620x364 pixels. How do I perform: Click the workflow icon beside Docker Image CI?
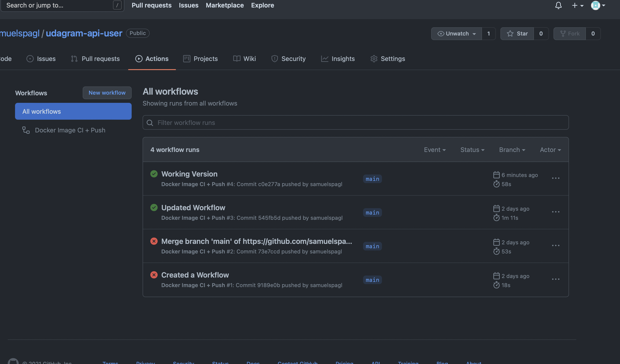tap(26, 130)
